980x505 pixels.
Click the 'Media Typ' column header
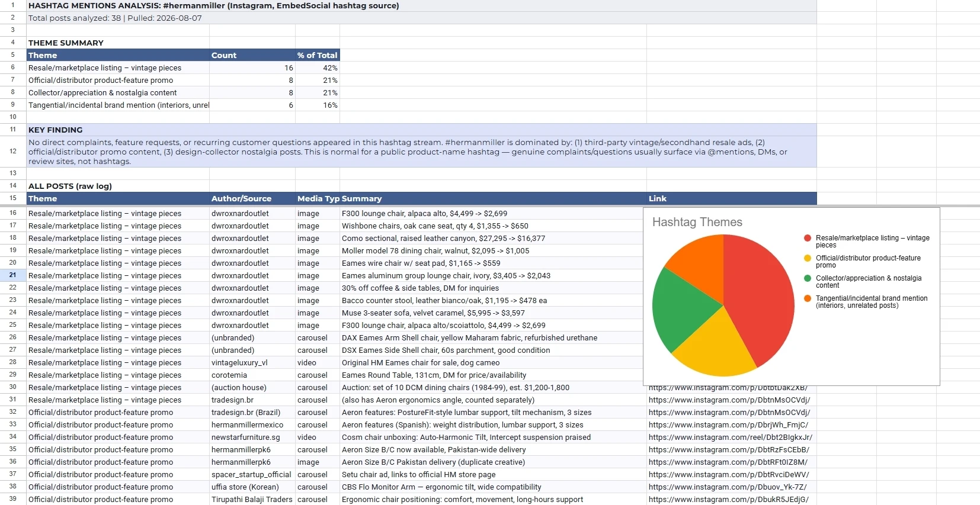point(318,198)
